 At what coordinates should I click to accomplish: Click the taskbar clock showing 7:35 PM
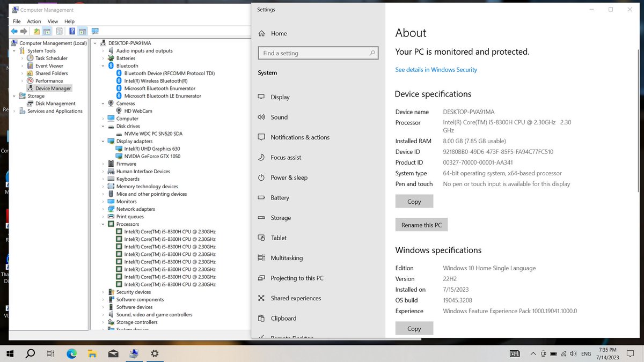(608, 353)
